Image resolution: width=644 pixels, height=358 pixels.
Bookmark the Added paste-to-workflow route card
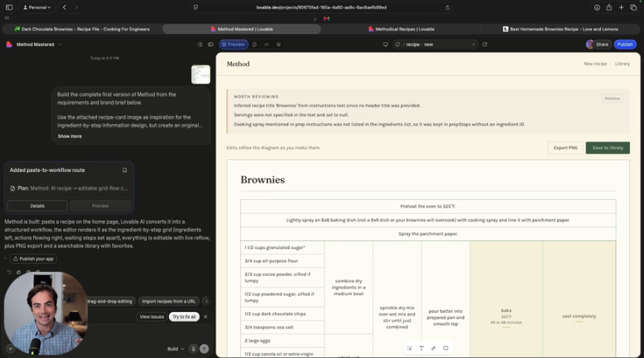[125, 170]
